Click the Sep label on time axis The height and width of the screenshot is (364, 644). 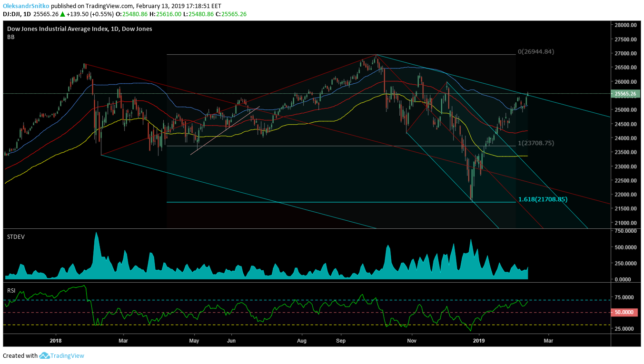(340, 341)
